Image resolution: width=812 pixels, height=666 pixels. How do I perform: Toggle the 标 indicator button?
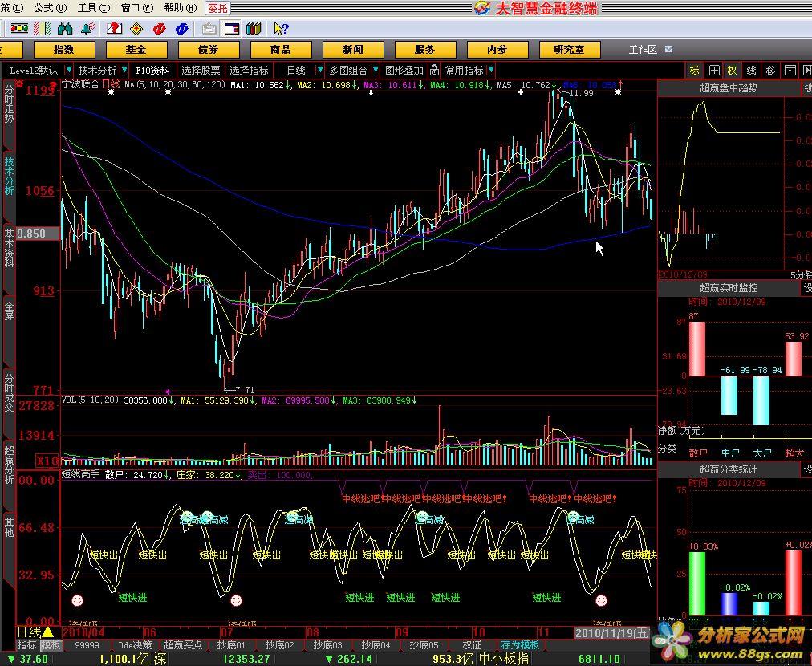point(694,71)
